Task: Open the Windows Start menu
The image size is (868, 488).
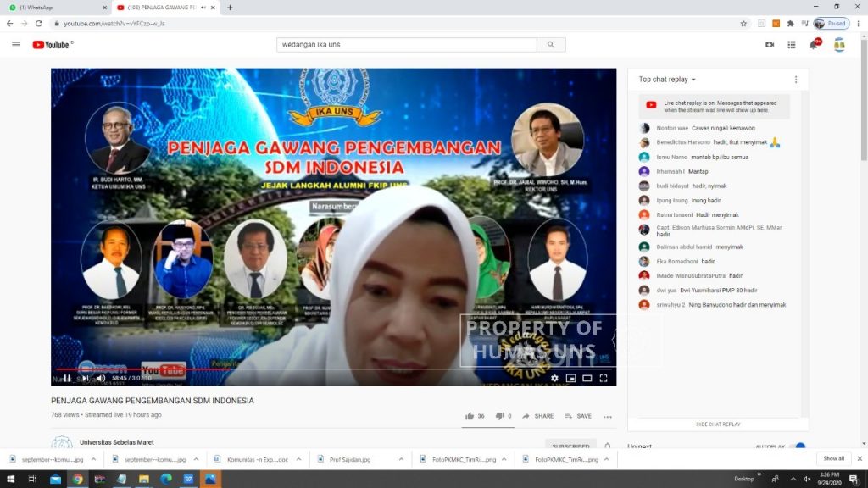Action: (x=10, y=480)
